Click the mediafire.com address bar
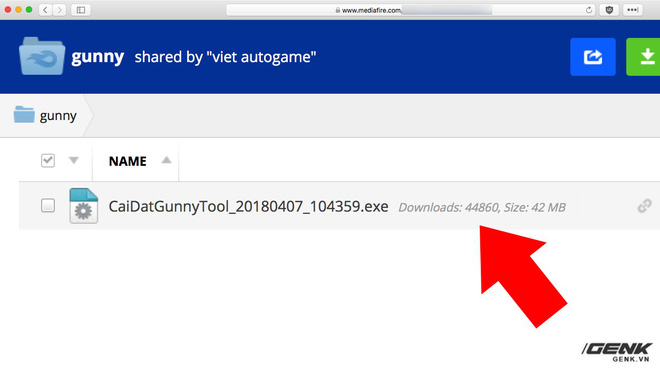This screenshot has width=660, height=368. click(410, 10)
